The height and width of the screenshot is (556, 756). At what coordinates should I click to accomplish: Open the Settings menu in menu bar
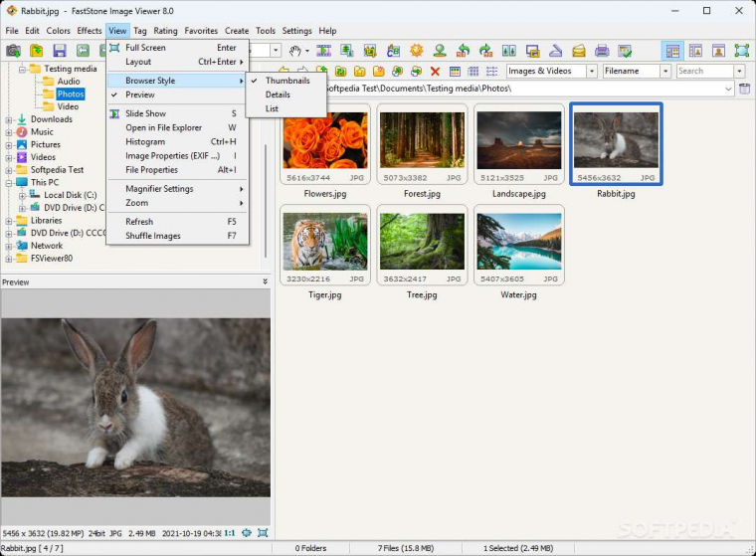click(x=296, y=31)
